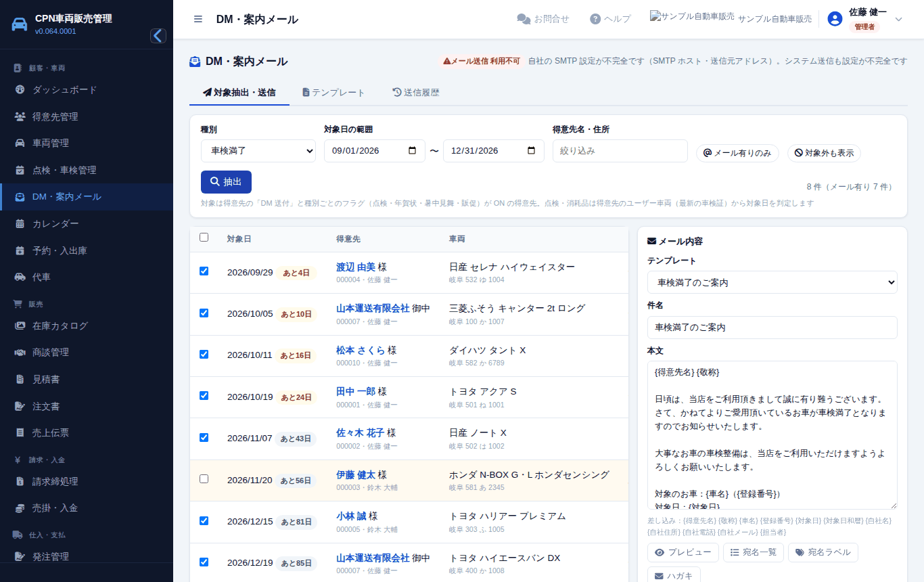Open 商談管理 in the sidebar
The image size is (924, 582).
(x=87, y=352)
